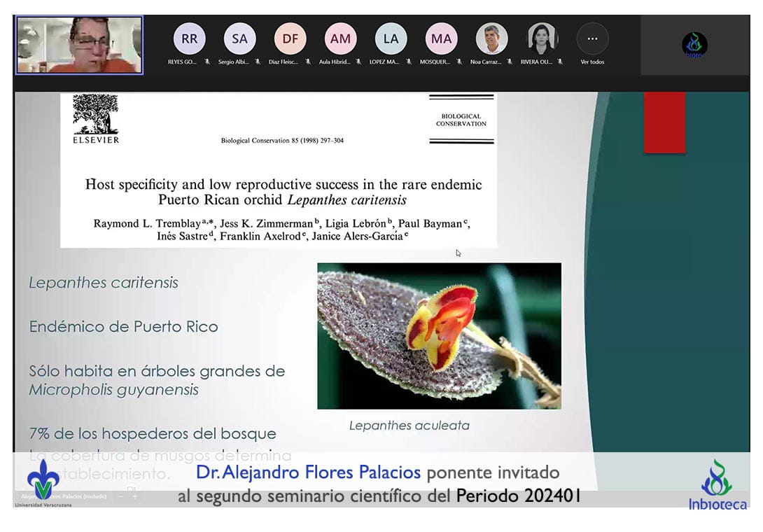Click the zoom out minus control

pos(120,496)
